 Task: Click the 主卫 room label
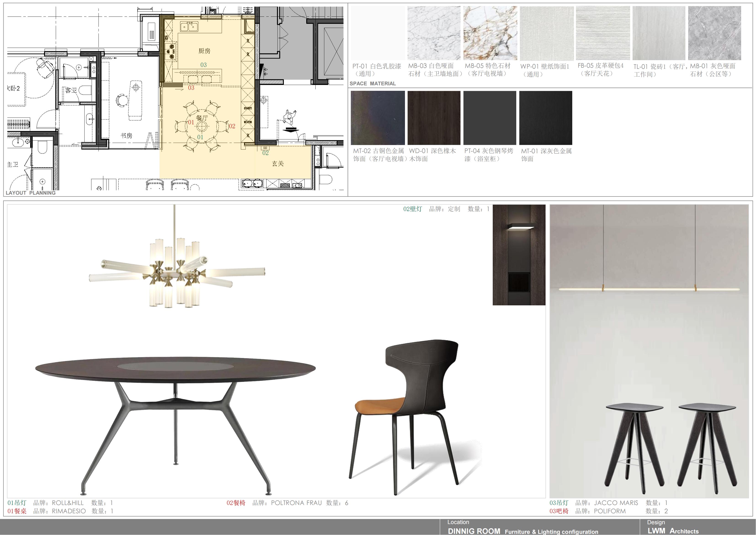coord(13,164)
